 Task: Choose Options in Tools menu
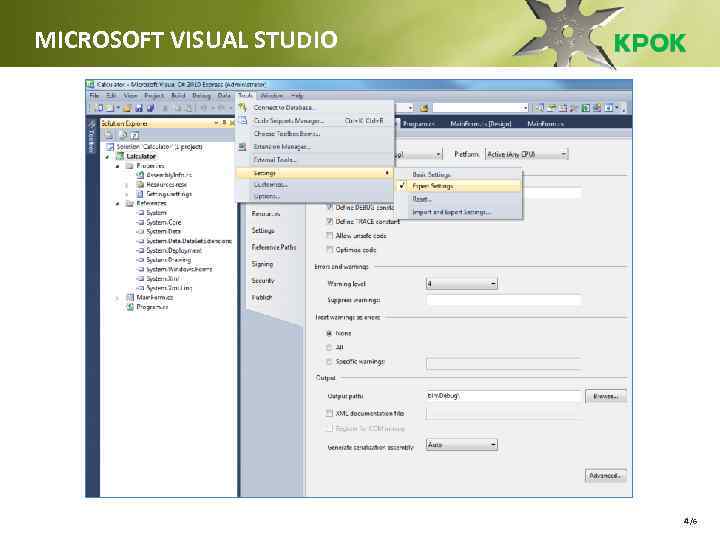pos(315,196)
